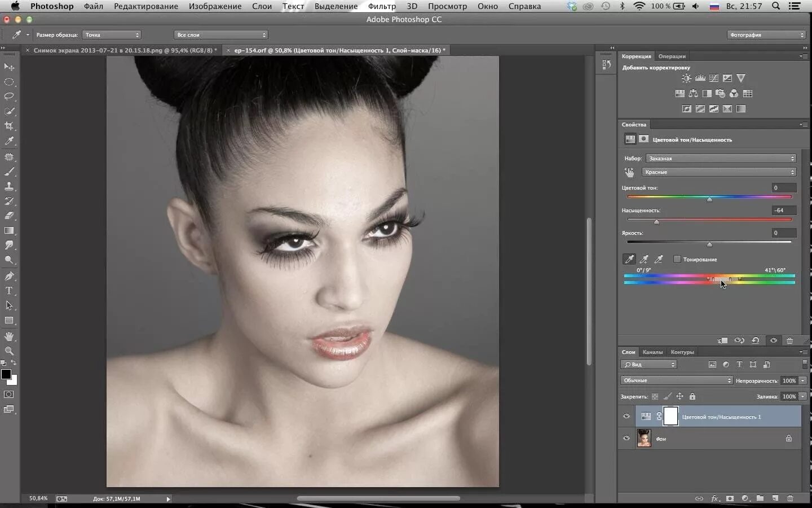The image size is (812, 508).
Task: Select the layer mask thumbnail
Action: (670, 417)
